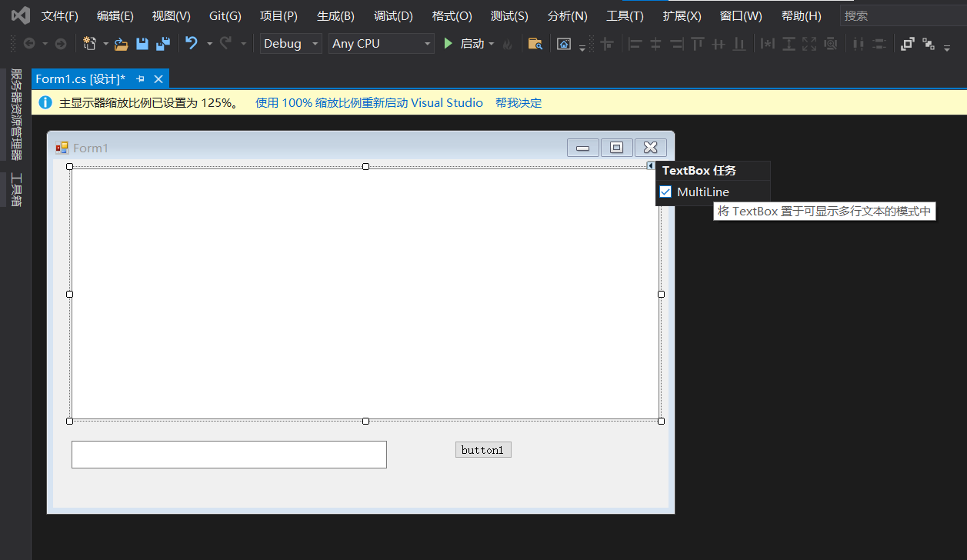
Task: Open the New Project dropdown arrow
Action: (x=105, y=44)
